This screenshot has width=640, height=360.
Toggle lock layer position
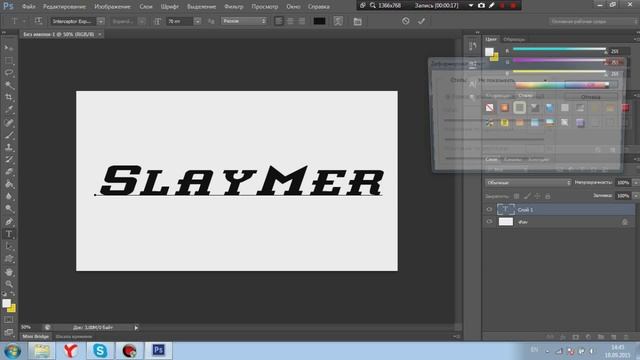pyautogui.click(x=537, y=196)
